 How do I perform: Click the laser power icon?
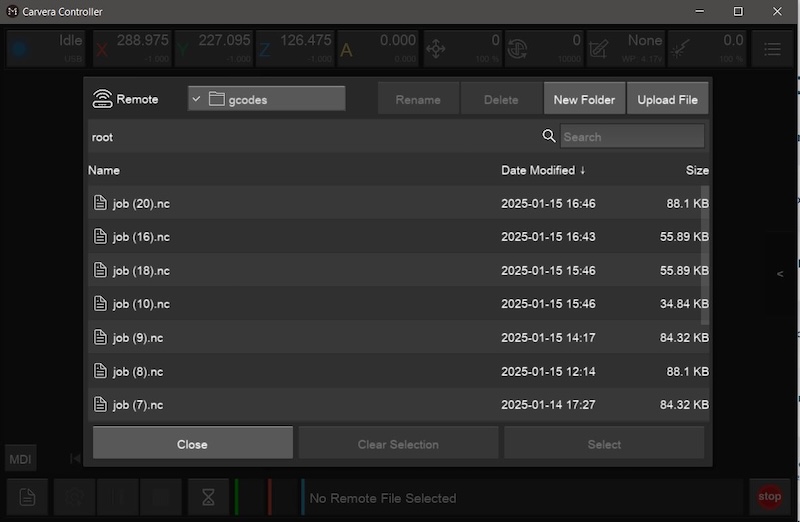point(681,49)
